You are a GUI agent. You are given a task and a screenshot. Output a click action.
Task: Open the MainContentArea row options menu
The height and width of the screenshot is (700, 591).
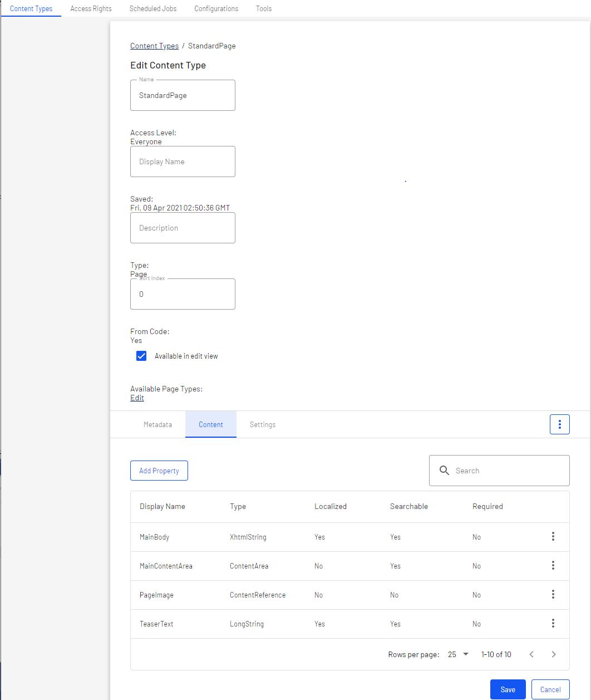(553, 565)
